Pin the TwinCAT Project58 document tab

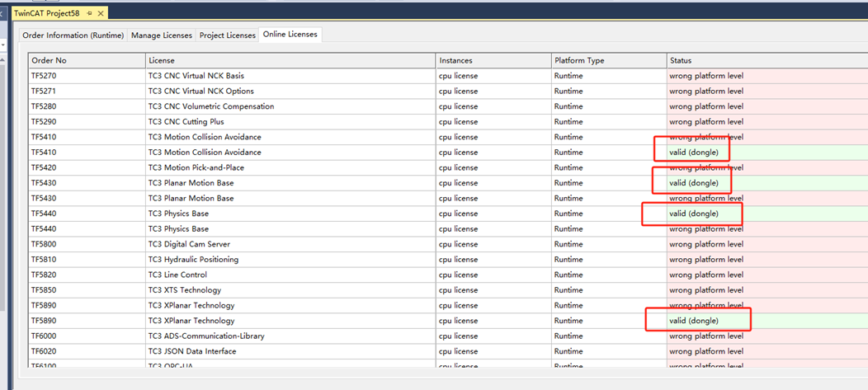pyautogui.click(x=90, y=13)
